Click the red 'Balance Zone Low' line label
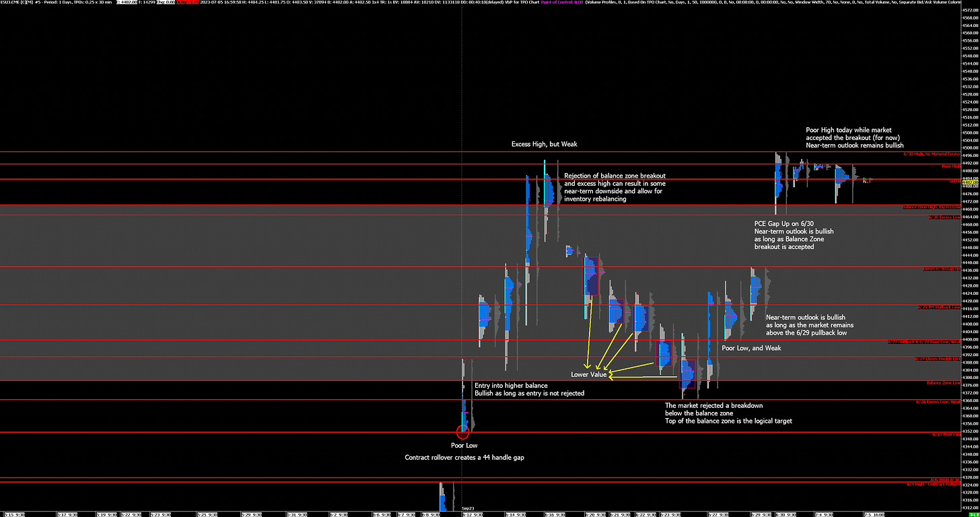This screenshot has height=517, width=980. (x=944, y=383)
